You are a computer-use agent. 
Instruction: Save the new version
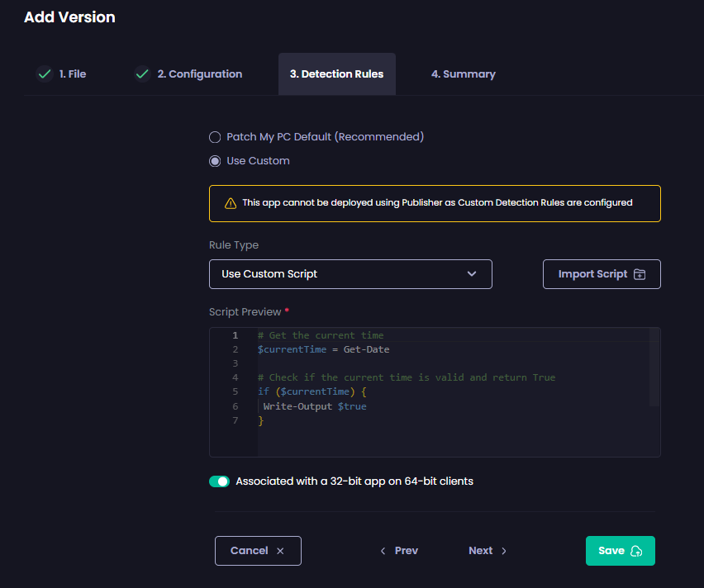click(620, 550)
